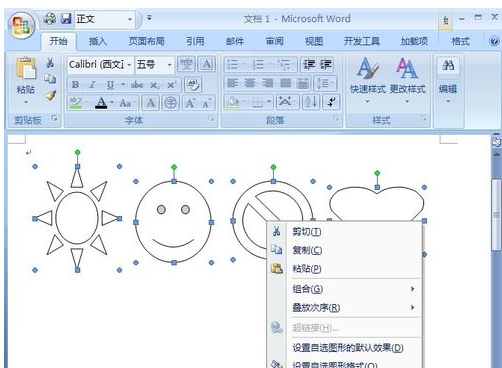The height and width of the screenshot is (368, 502).
Task: Open the 快速样式 quick styles gallery
Action: coord(368,80)
